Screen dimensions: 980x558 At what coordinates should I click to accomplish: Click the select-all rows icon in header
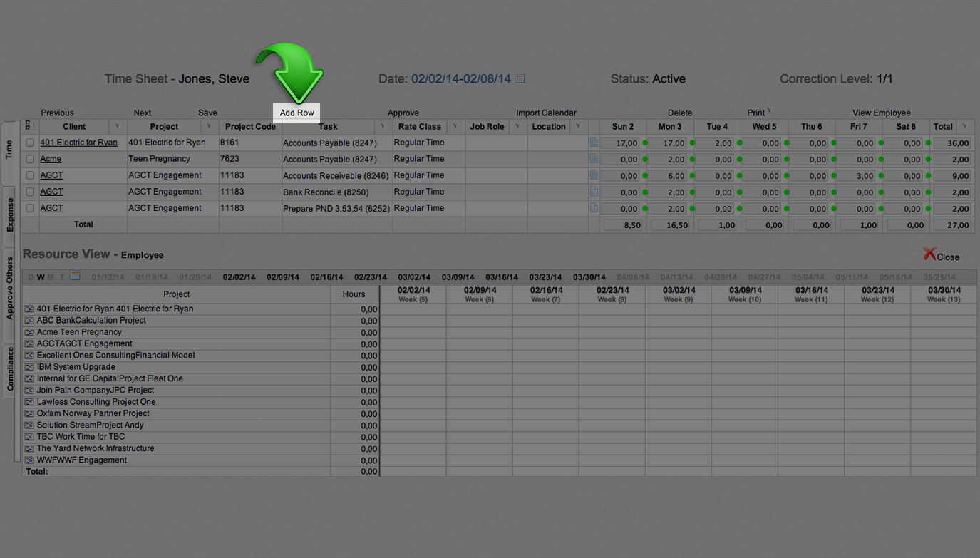tap(29, 125)
